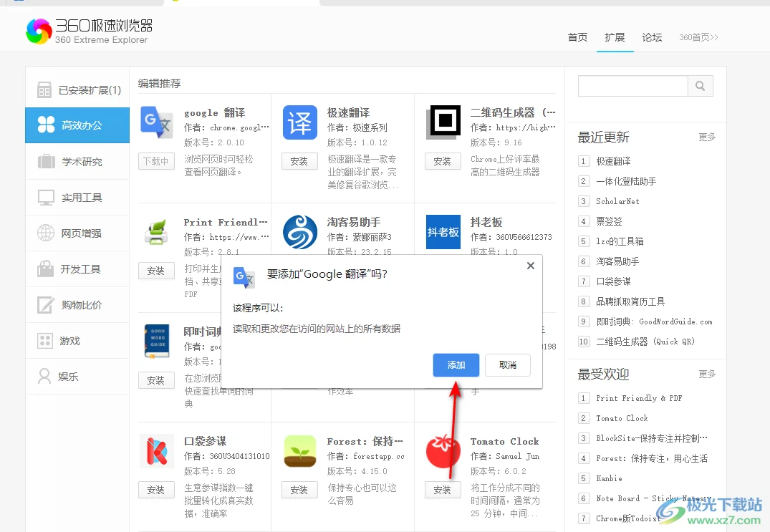The image size is (770, 532).
Task: Install the 口袋参谋 extension
Action: [155, 490]
